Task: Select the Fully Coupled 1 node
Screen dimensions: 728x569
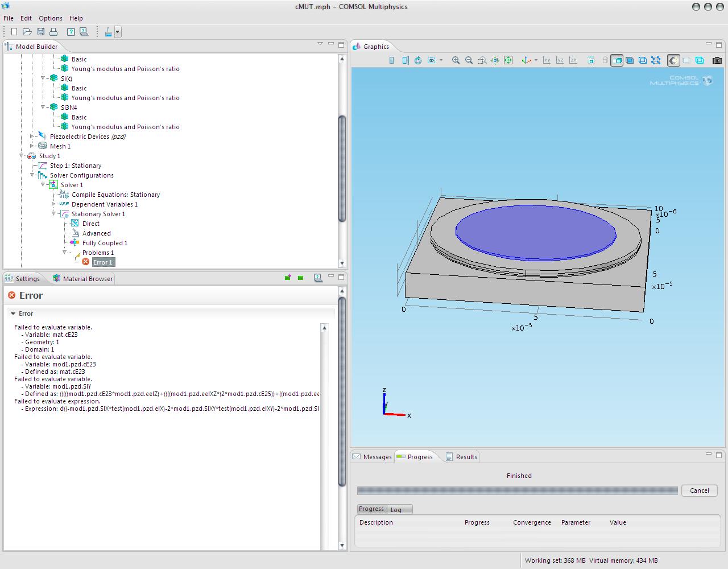Action: 105,243
